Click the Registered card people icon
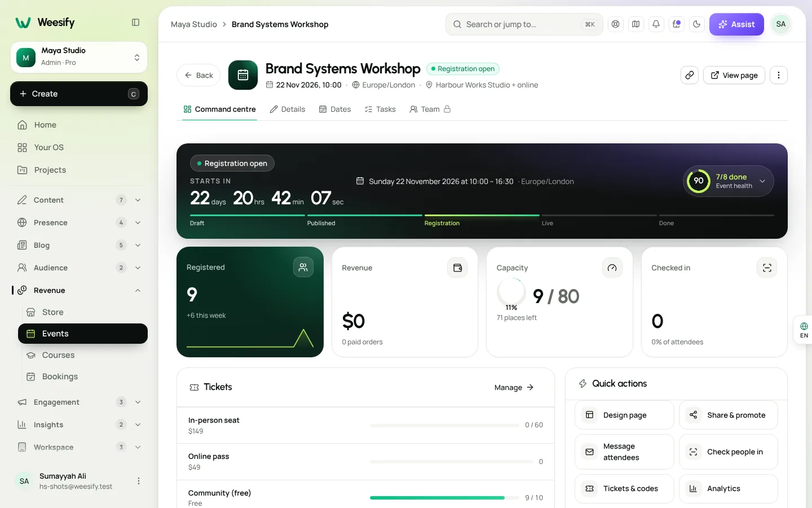812x508 pixels. pyautogui.click(x=303, y=267)
